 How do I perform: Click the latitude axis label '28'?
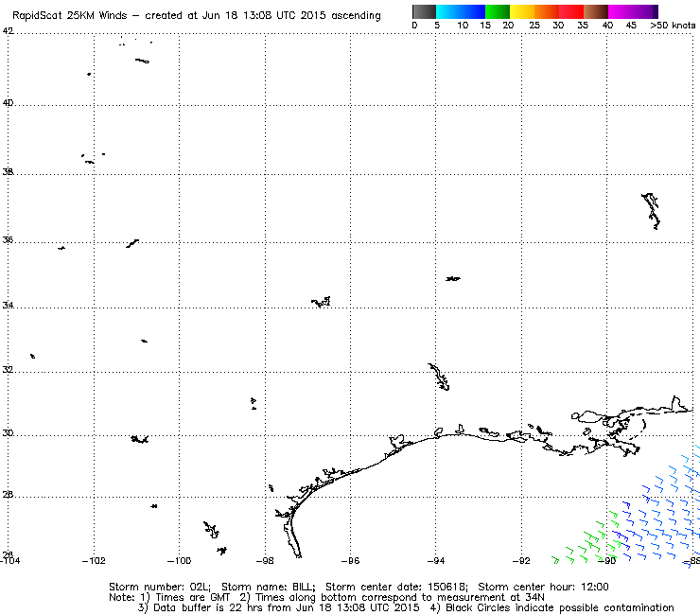[8, 495]
